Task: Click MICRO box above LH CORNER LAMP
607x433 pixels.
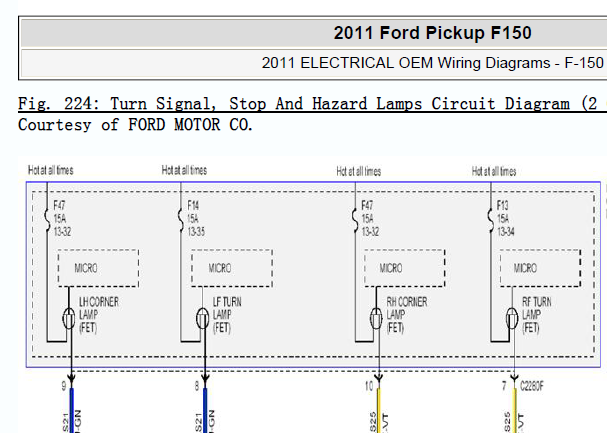Action: pyautogui.click(x=98, y=268)
